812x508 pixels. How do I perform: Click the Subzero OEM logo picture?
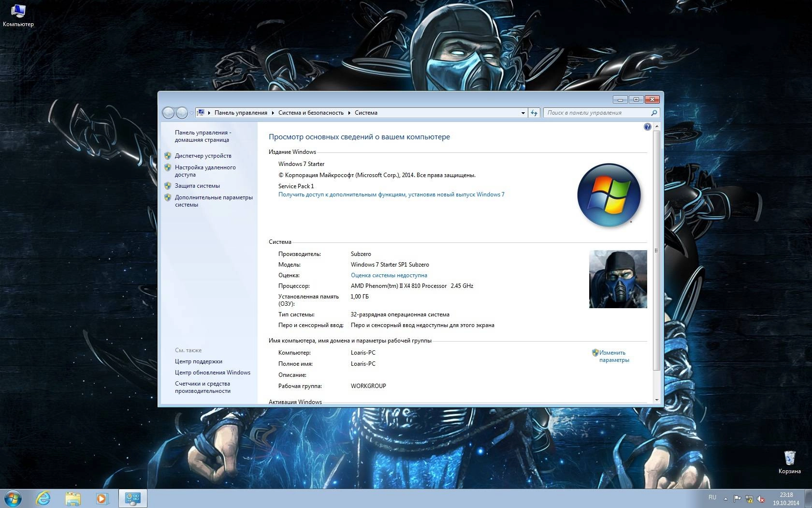pos(618,279)
